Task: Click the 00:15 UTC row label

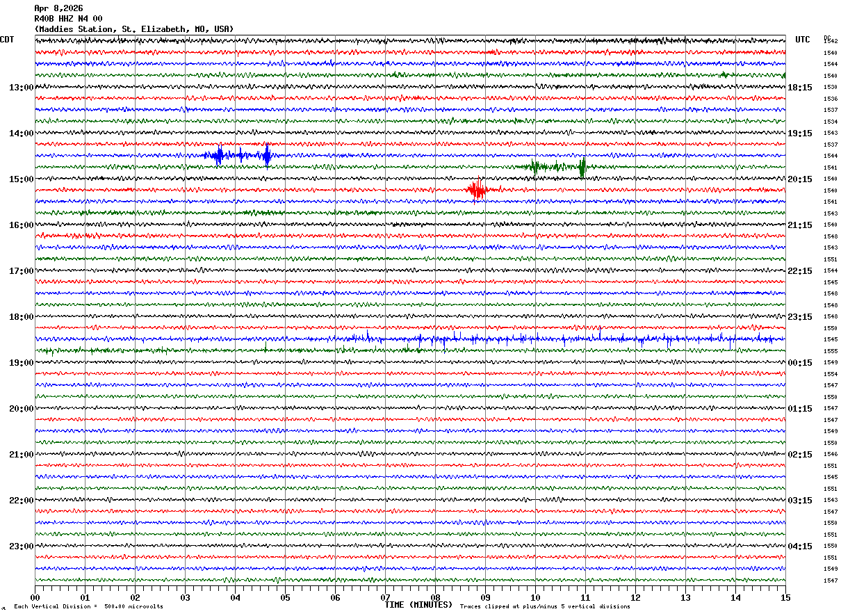Action: click(x=800, y=362)
